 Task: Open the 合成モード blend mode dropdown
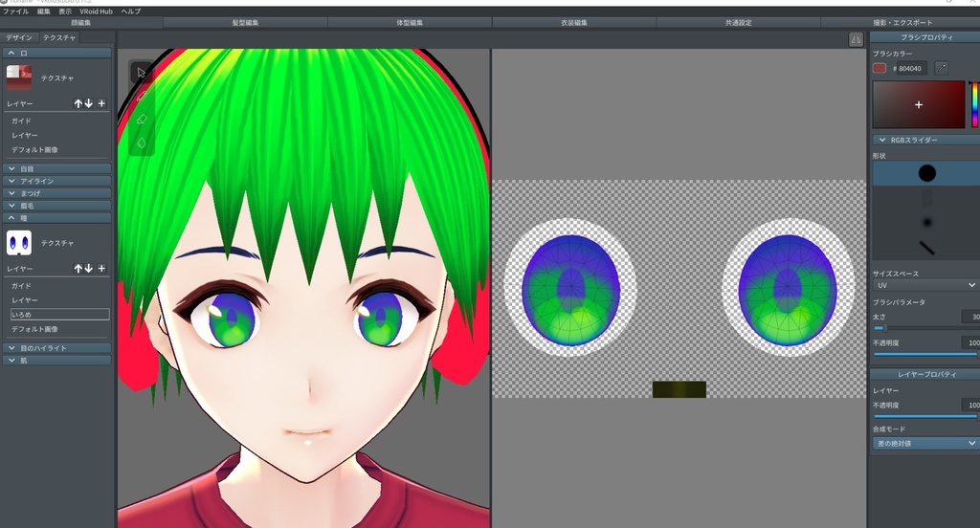click(926, 443)
